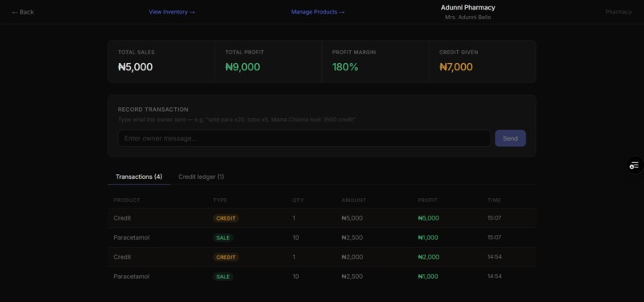Click the Credit product in the ₦2,000 row
The height and width of the screenshot is (302, 644).
click(122, 256)
